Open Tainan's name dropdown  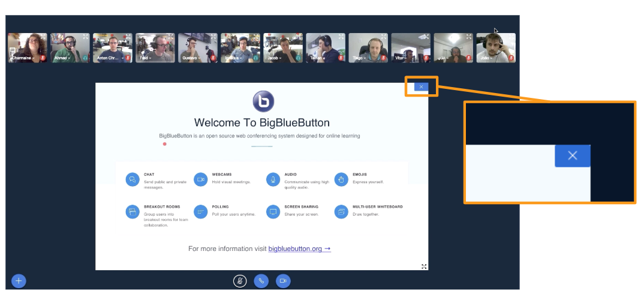pos(317,58)
